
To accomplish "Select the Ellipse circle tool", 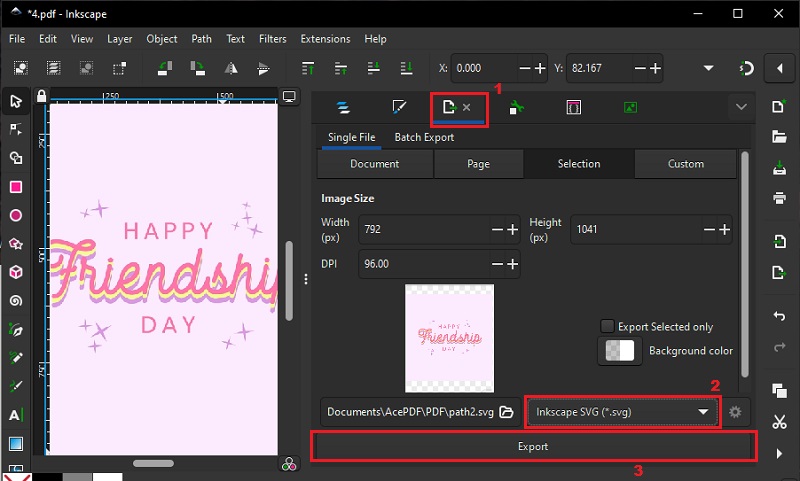I will (16, 215).
